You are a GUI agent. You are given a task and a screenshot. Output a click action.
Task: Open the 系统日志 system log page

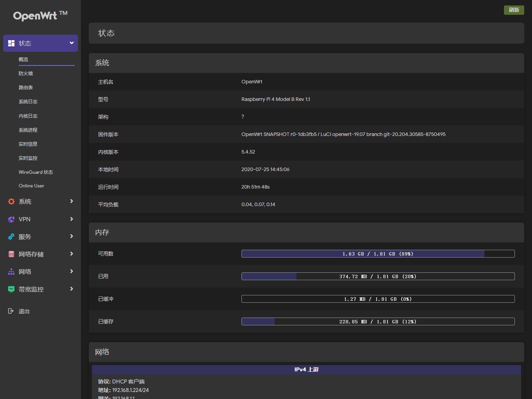(28, 101)
